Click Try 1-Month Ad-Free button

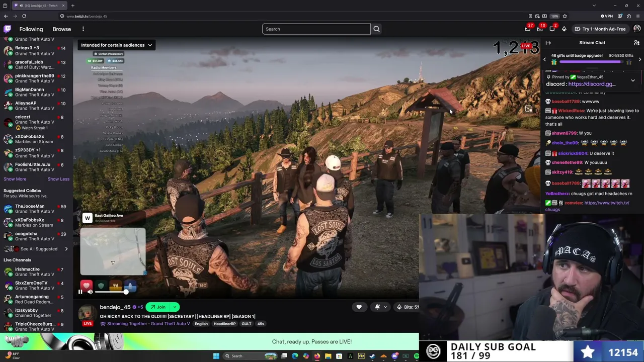coord(600,29)
